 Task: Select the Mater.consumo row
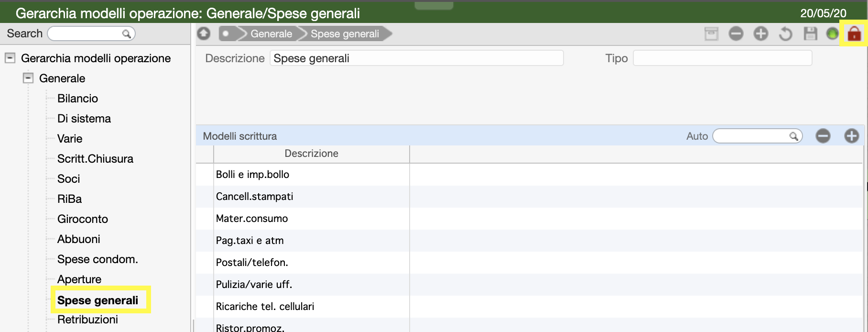(529, 219)
